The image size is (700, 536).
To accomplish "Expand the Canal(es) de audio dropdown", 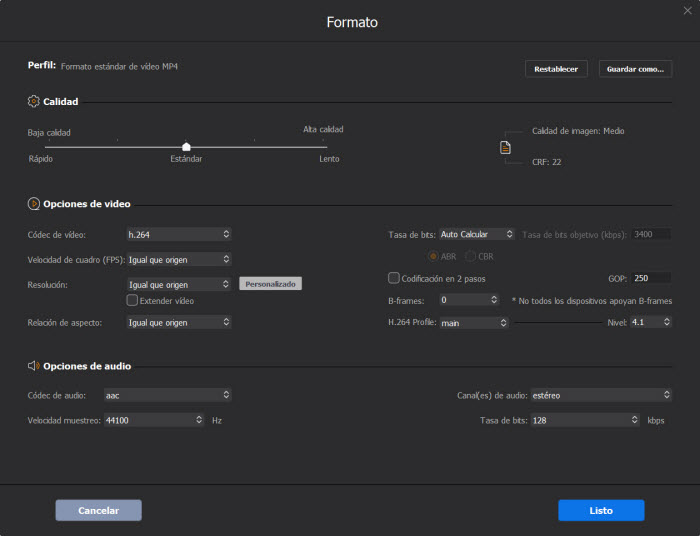I will (600, 395).
